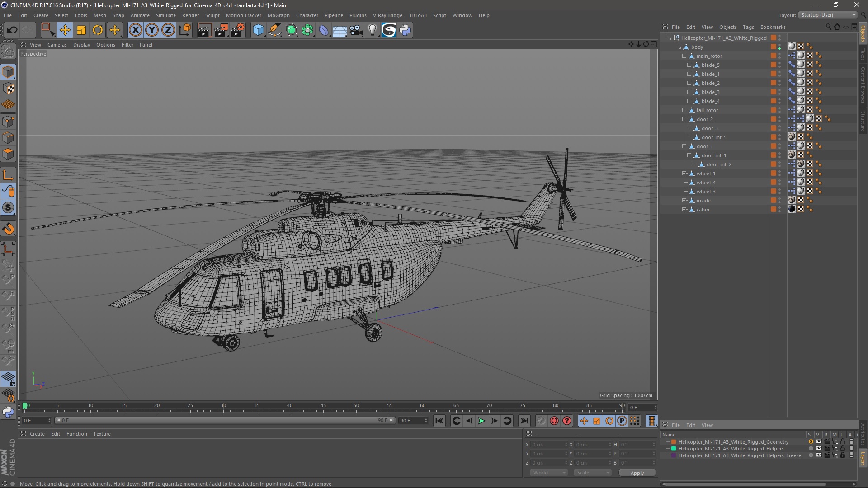Viewport: 868px width, 488px height.
Task: Open viewport Filter menu
Action: tap(127, 45)
